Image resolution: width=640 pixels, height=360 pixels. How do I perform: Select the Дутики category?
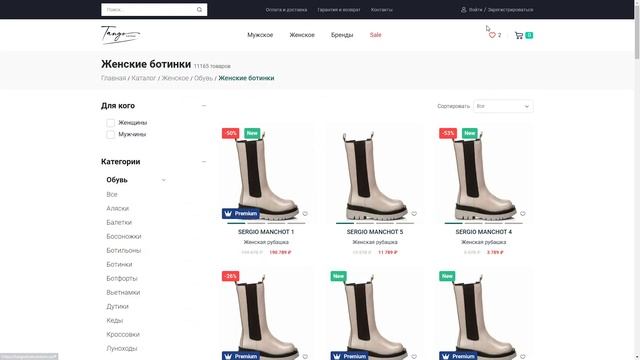pyautogui.click(x=118, y=306)
